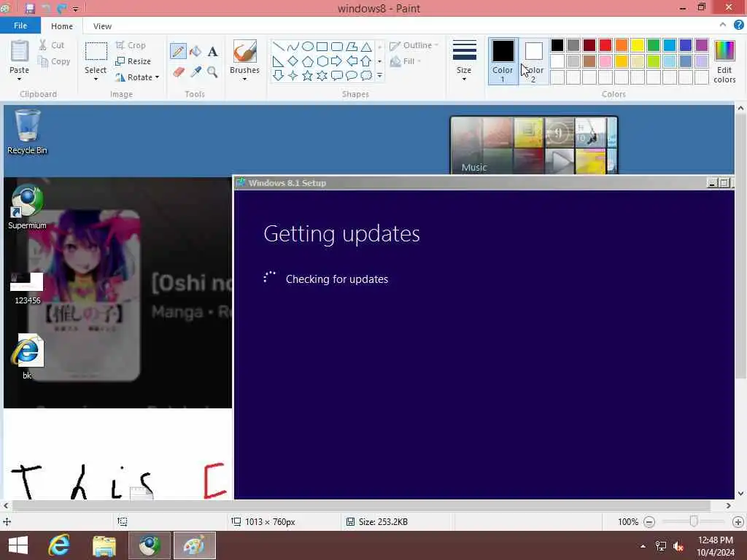Choose the Oval callout shape
This screenshot has width=747, height=560.
coord(352,75)
